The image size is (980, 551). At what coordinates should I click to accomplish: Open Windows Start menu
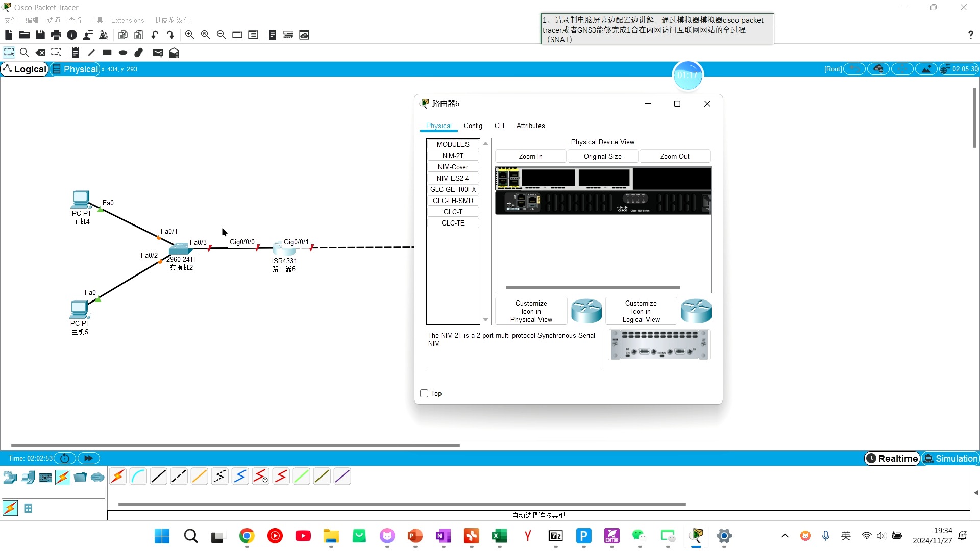coord(162,536)
